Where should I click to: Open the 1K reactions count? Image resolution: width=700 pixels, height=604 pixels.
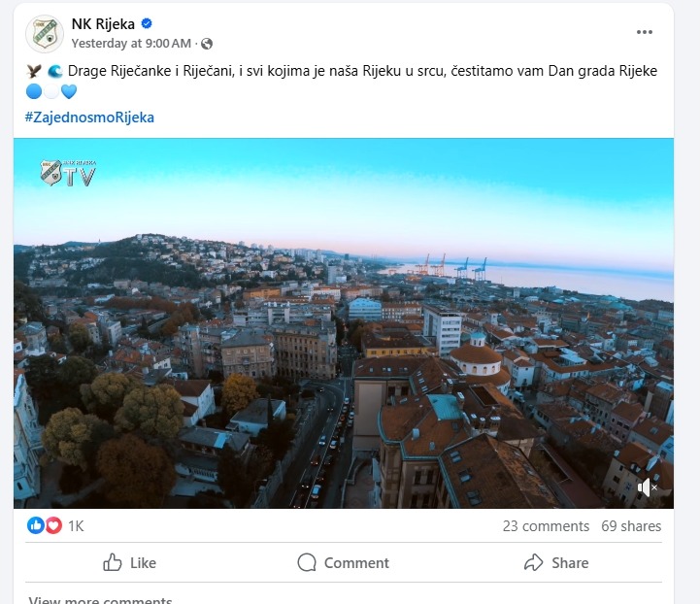(x=76, y=526)
